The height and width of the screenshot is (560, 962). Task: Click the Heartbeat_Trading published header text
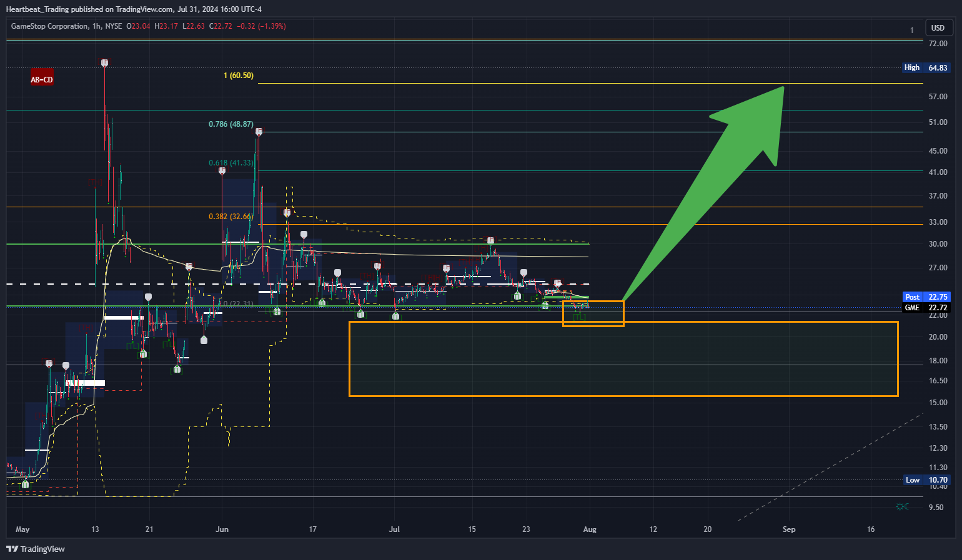(x=134, y=9)
